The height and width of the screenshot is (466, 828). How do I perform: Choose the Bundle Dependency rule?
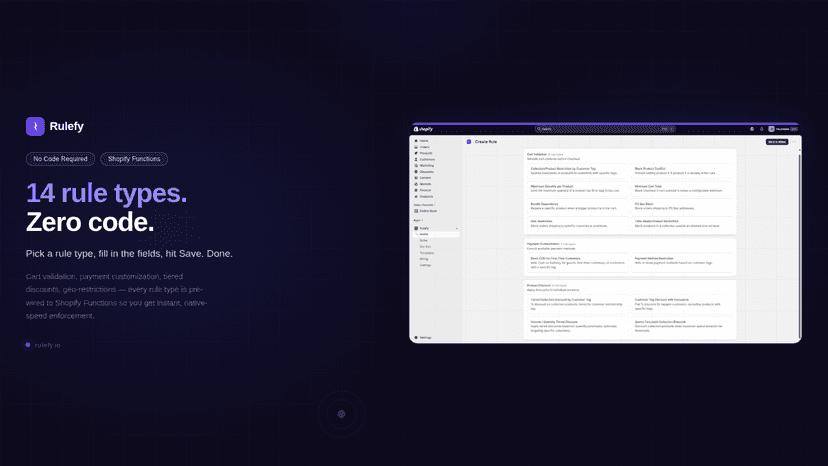(x=577, y=206)
